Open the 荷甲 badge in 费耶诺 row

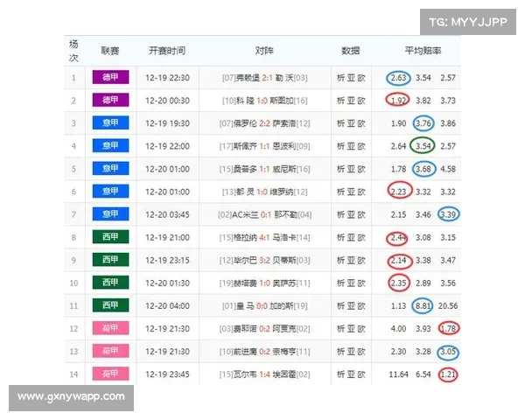[110, 328]
